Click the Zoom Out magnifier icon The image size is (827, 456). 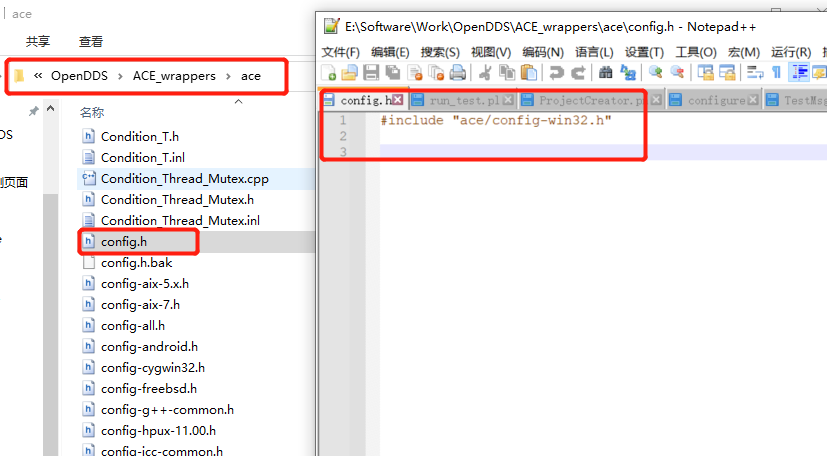(x=677, y=73)
